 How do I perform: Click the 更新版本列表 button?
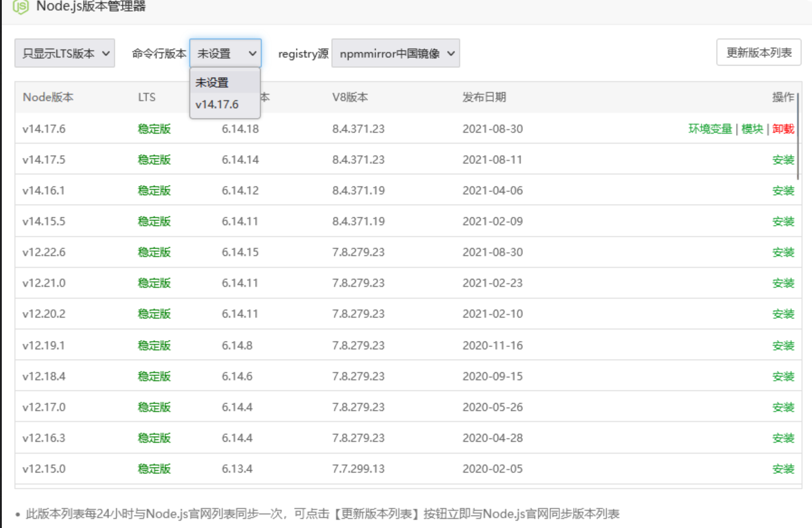pos(759,52)
